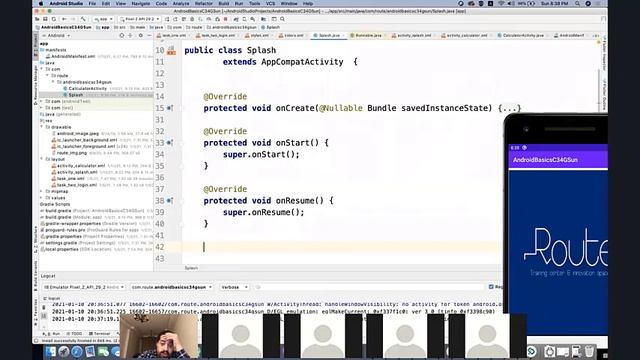Screen dimensions: 640x360
Task: Click the override gutter icon beside onCreate
Action: pyautogui.click(x=170, y=108)
